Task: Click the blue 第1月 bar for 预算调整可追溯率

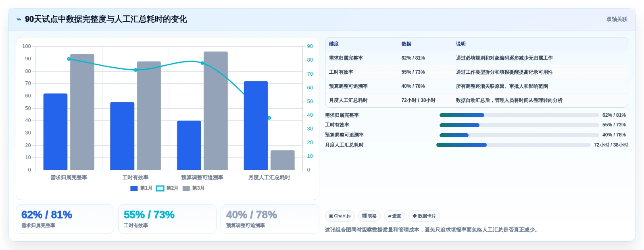Action: point(189,145)
